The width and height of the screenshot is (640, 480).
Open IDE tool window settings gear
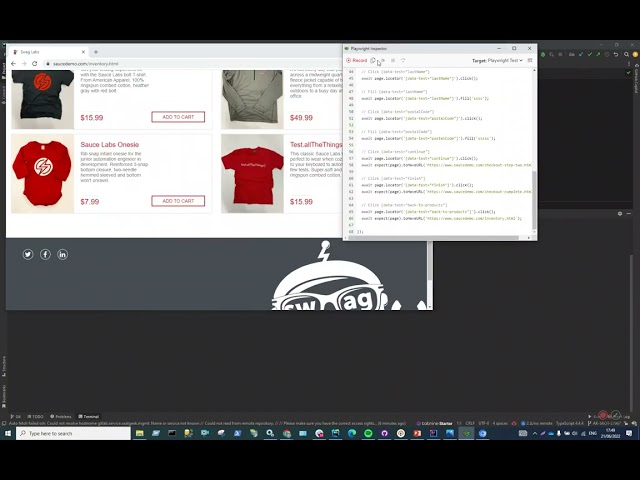[620, 213]
